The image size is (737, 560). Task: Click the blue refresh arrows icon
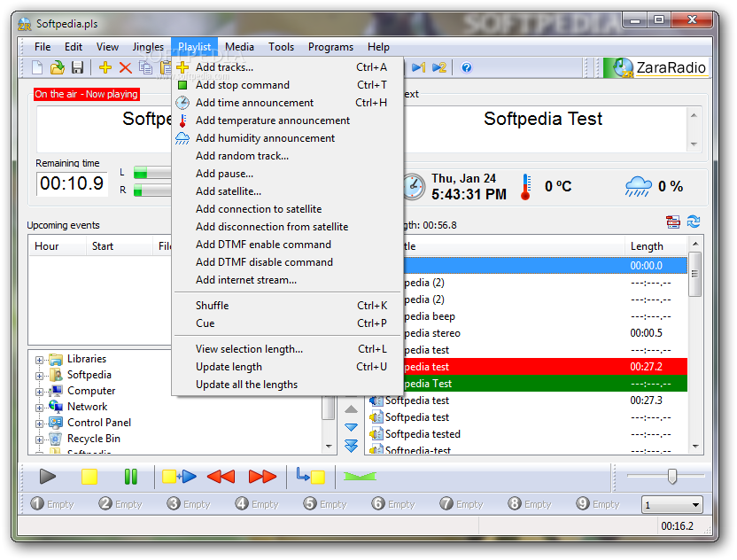coord(694,222)
